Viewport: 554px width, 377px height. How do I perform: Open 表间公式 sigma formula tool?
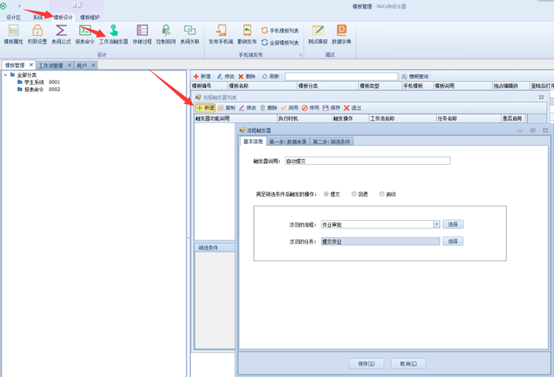[x=61, y=34]
